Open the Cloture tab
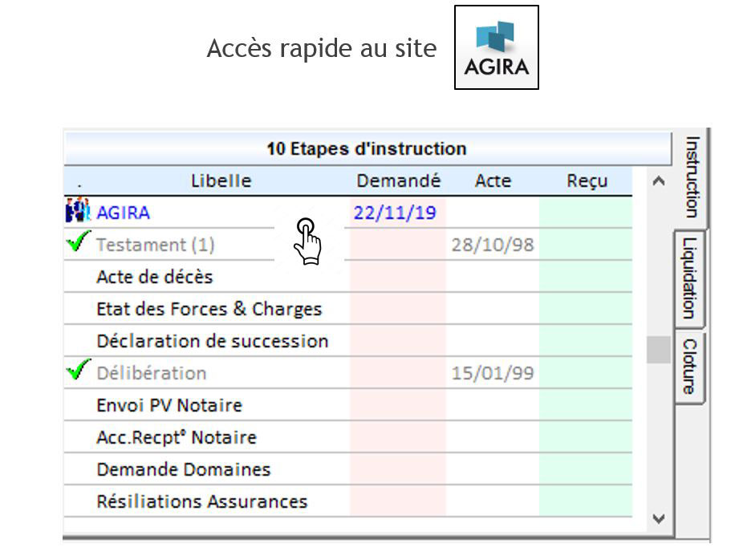 (690, 367)
